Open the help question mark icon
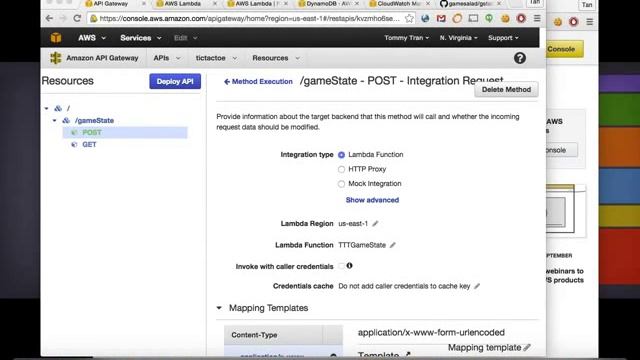640x360 pixels. coord(520,58)
